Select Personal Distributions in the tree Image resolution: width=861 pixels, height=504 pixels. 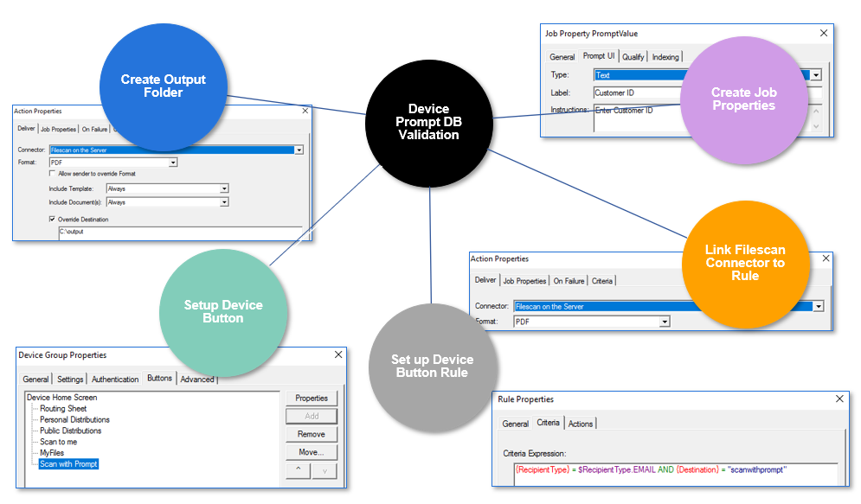pos(74,419)
